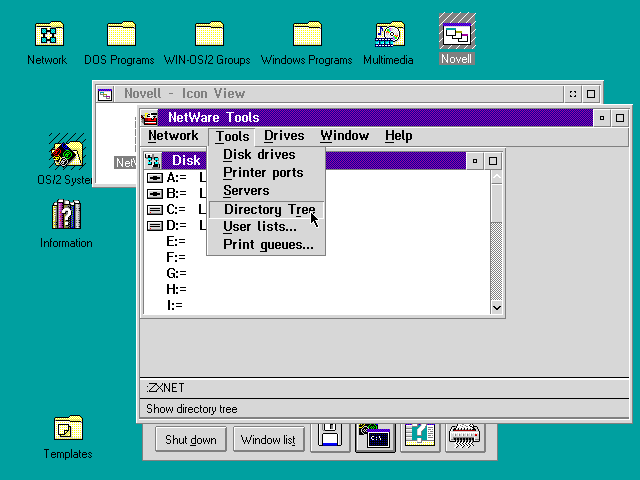
Task: Open the Window menu
Action: (x=344, y=136)
